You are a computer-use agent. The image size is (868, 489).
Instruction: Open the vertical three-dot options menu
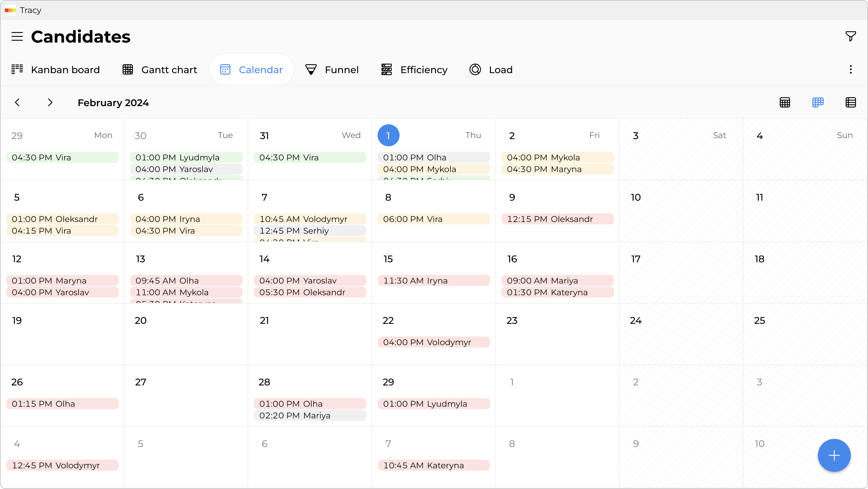850,70
